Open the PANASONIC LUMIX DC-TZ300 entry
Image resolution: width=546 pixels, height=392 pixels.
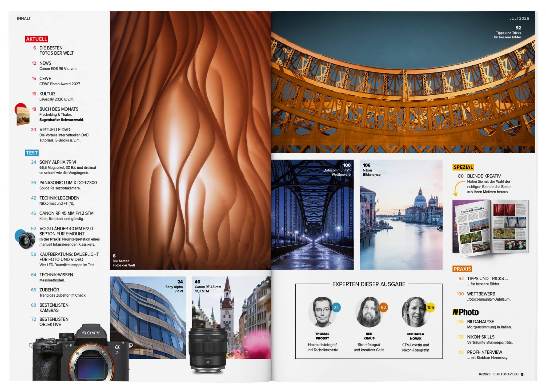tap(68, 183)
